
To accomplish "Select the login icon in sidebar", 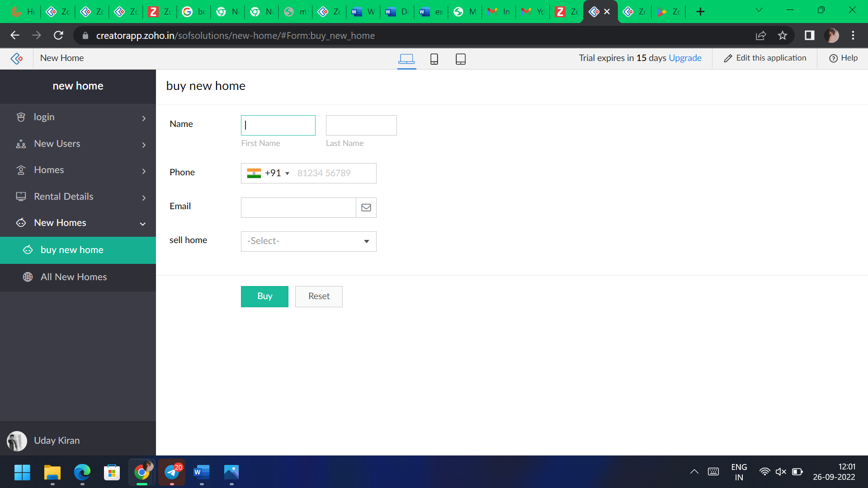I will [21, 117].
